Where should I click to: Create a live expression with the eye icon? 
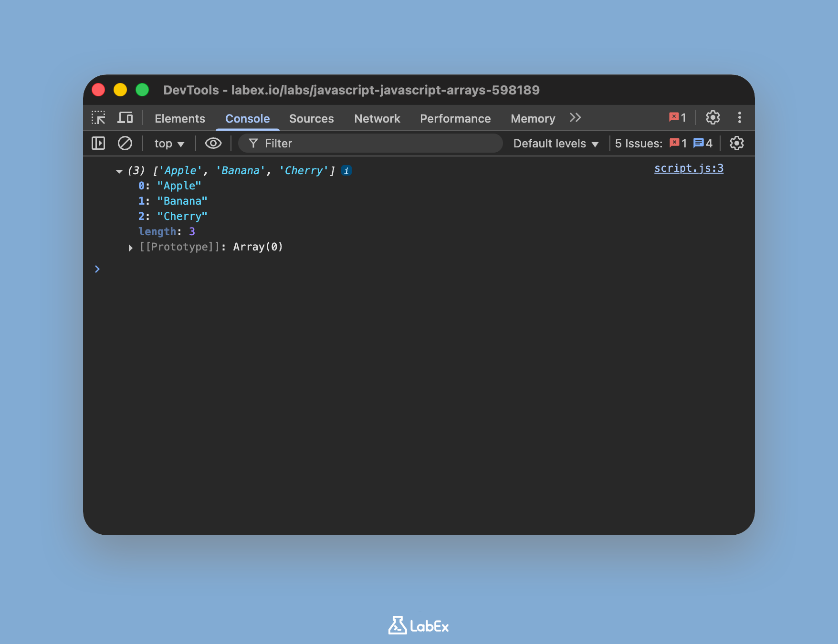point(213,143)
